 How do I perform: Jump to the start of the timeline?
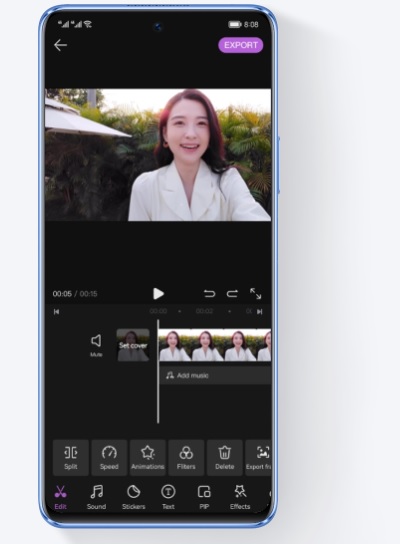click(x=57, y=312)
